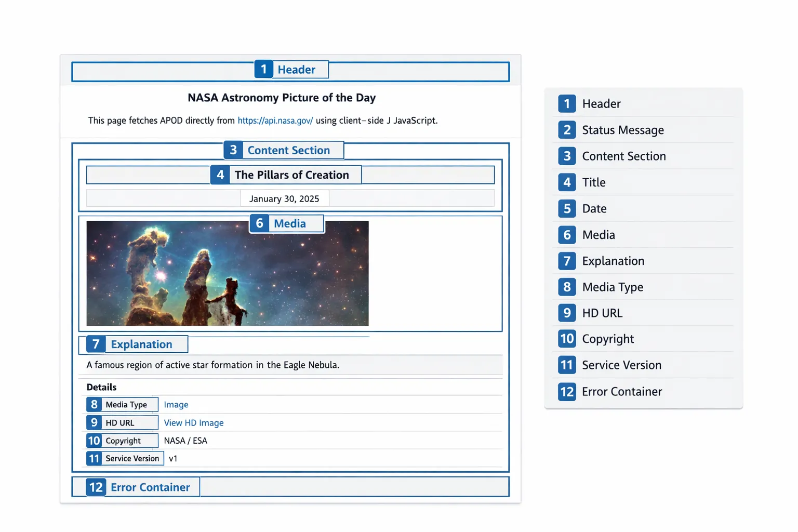Select the Content Section badge 3
Viewport: 798px width, 532px height.
233,150
